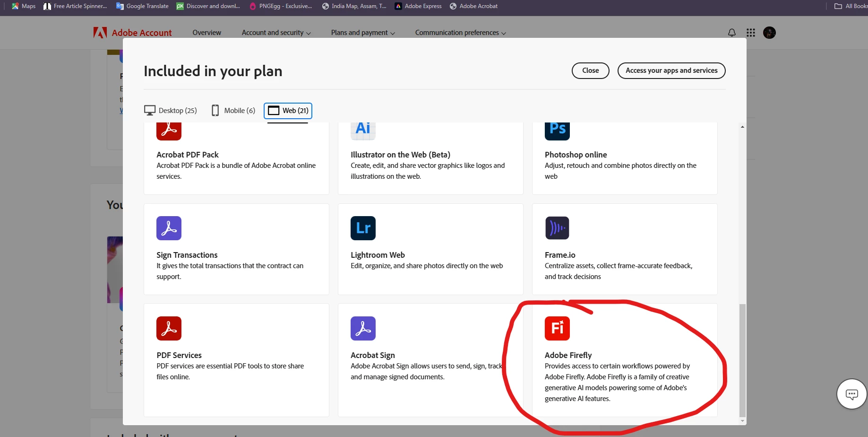Click the scrollbar down arrow in dialog
The height and width of the screenshot is (437, 868).
[x=742, y=420]
